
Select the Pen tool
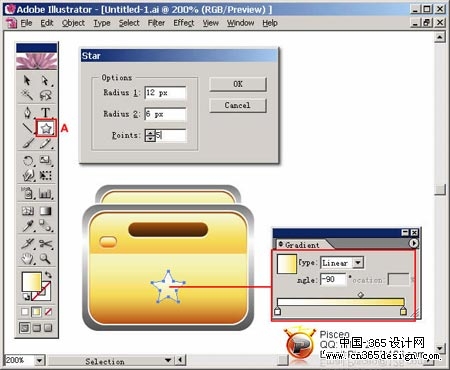(x=28, y=112)
